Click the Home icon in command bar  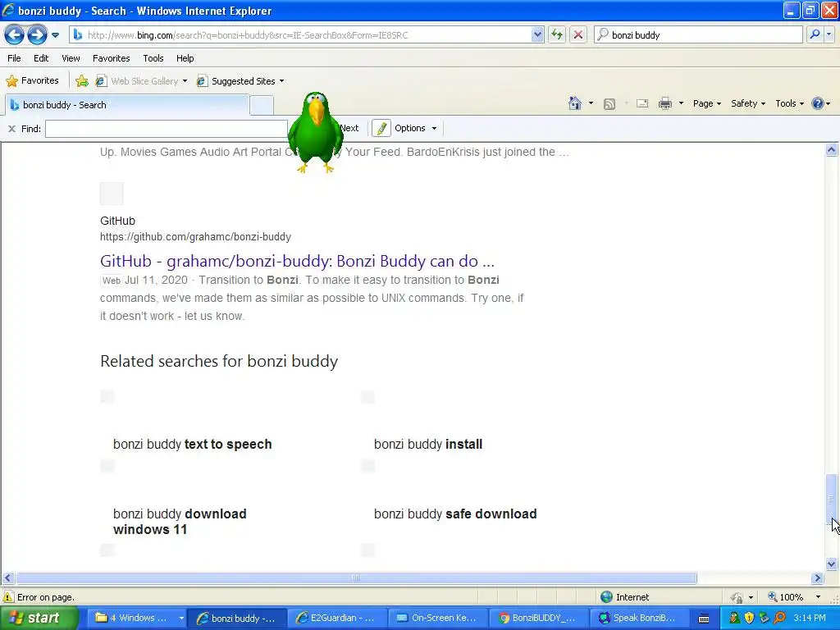(575, 103)
